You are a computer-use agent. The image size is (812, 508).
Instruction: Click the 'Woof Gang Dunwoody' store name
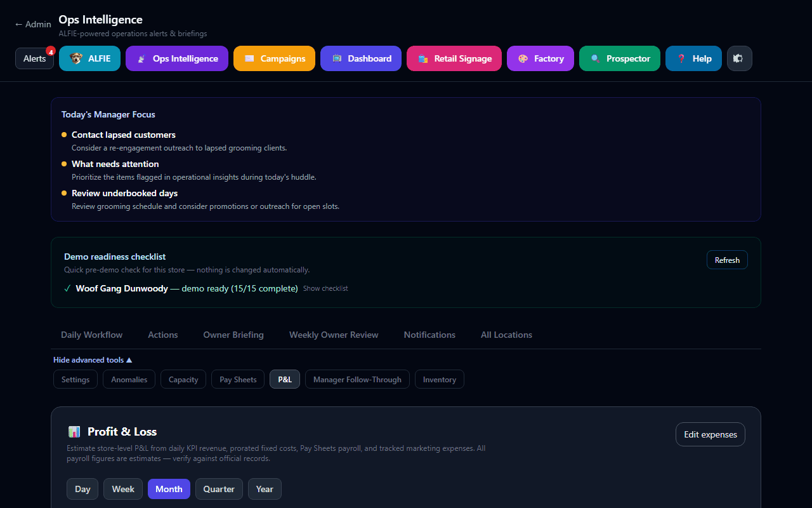click(x=122, y=288)
